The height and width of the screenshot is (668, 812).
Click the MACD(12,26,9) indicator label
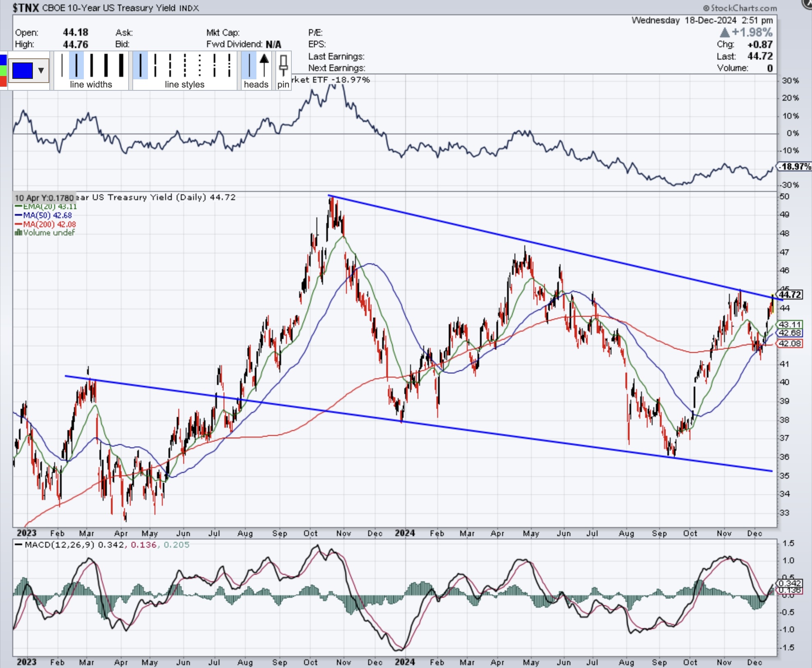coord(60,545)
